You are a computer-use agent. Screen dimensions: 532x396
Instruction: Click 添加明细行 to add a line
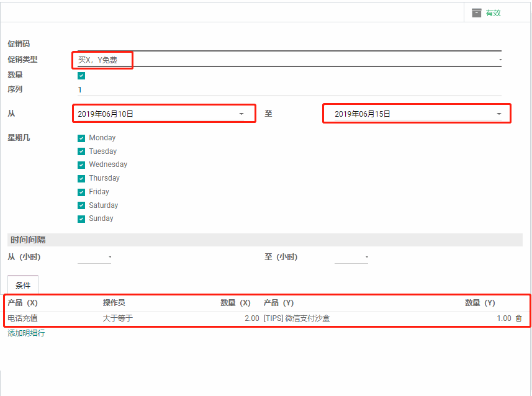[x=26, y=333]
